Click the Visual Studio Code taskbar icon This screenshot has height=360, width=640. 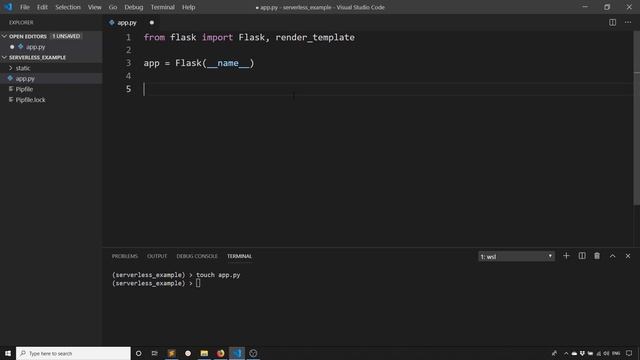[237, 353]
